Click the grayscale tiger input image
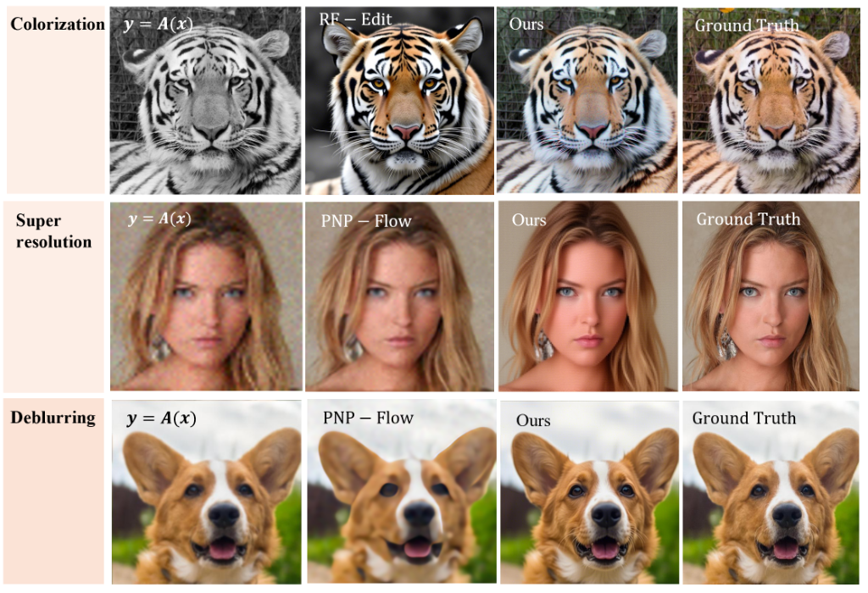Image resolution: width=868 pixels, height=593 pixels. point(205,100)
